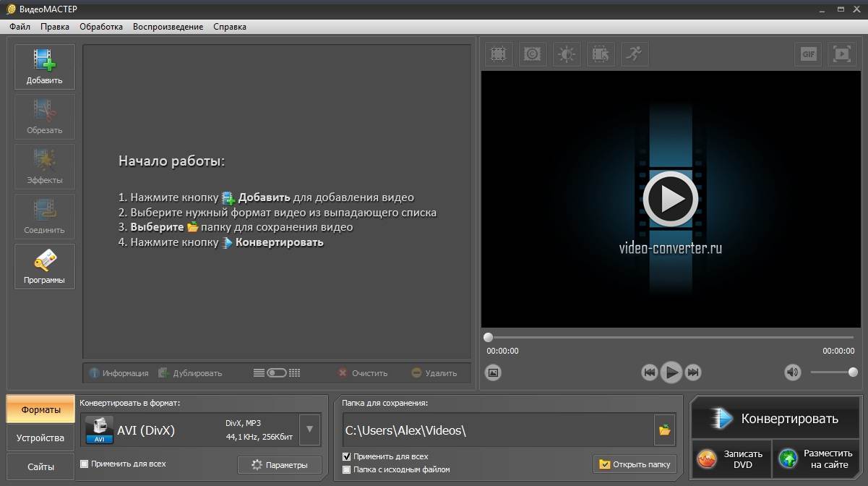Click the snapshot icon below the preview
The width and height of the screenshot is (868, 486).
coord(493,372)
